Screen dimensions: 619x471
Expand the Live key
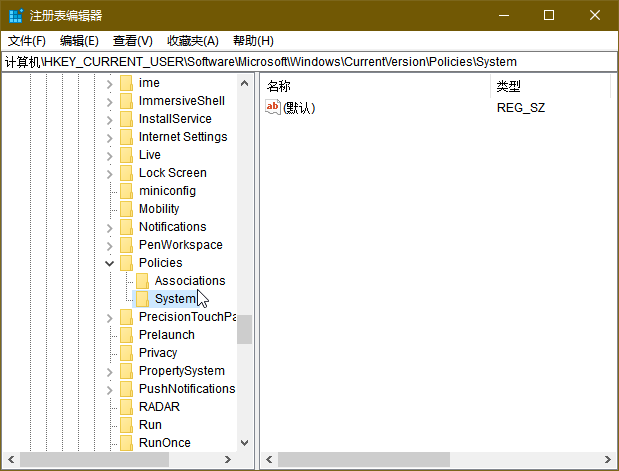click(110, 156)
